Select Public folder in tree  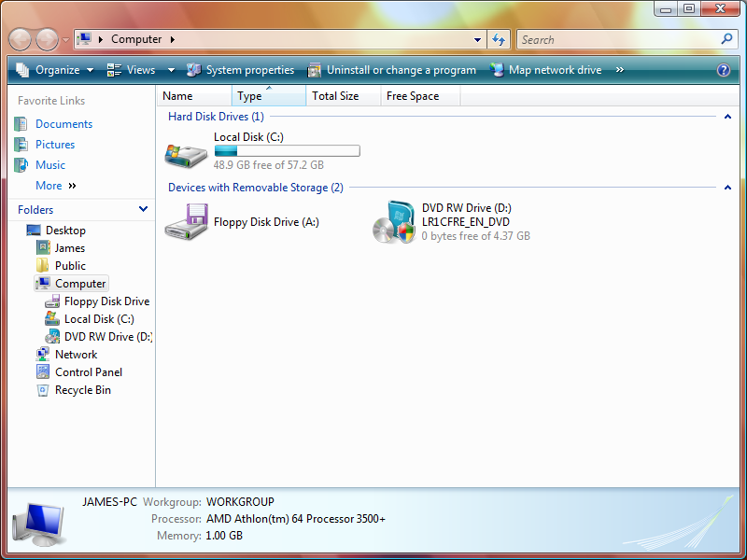[70, 266]
